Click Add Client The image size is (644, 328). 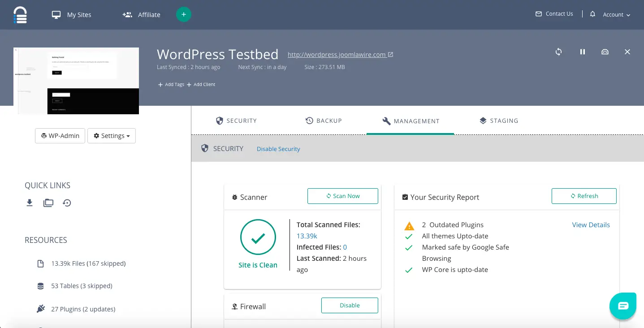pos(201,84)
